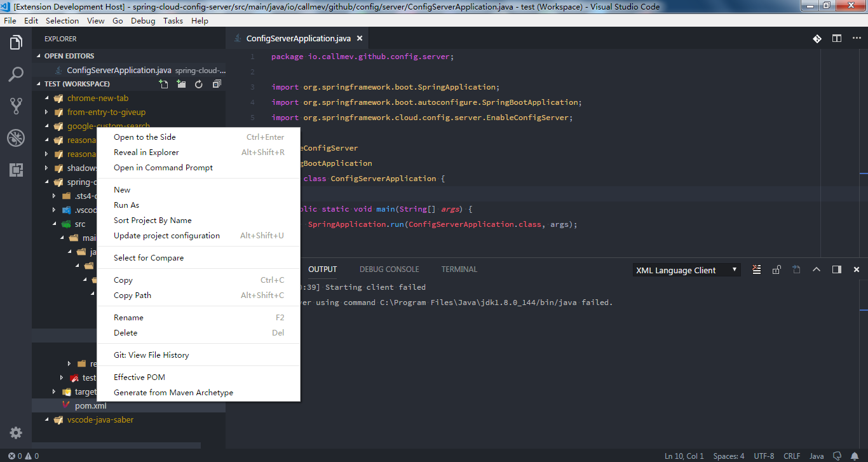Open the File menu
This screenshot has height=462, width=868.
(10, 20)
